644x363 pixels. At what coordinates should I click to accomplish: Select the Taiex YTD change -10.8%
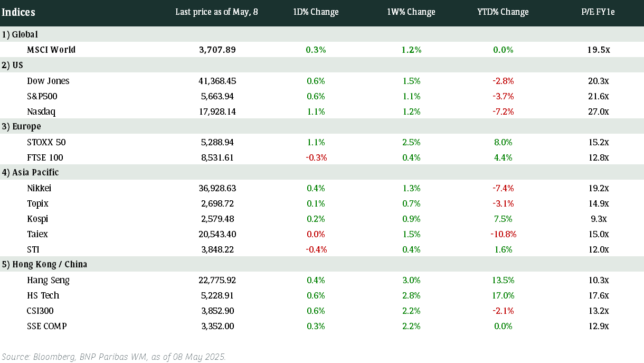click(503, 234)
